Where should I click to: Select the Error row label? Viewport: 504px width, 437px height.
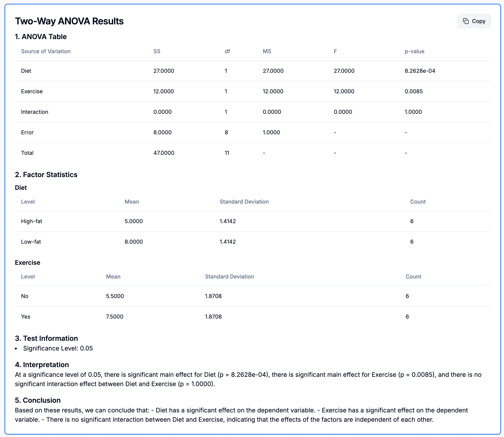[x=27, y=132]
